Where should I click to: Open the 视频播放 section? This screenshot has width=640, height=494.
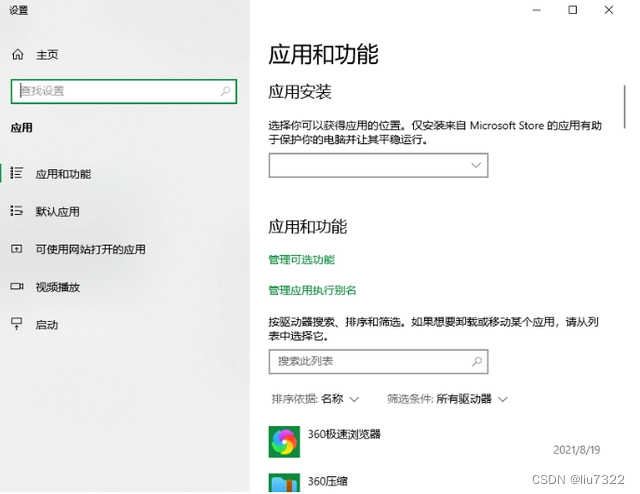coord(57,287)
